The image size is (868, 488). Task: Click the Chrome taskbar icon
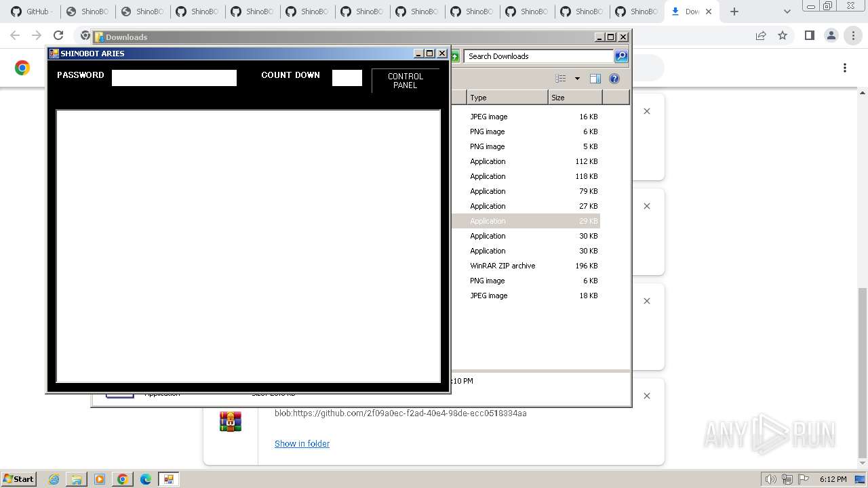coord(123,479)
